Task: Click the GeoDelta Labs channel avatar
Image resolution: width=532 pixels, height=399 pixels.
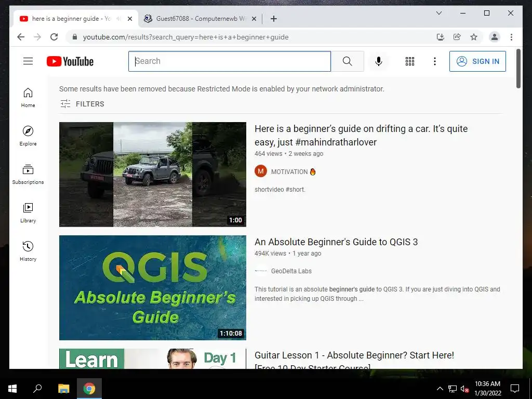Action: 261,271
